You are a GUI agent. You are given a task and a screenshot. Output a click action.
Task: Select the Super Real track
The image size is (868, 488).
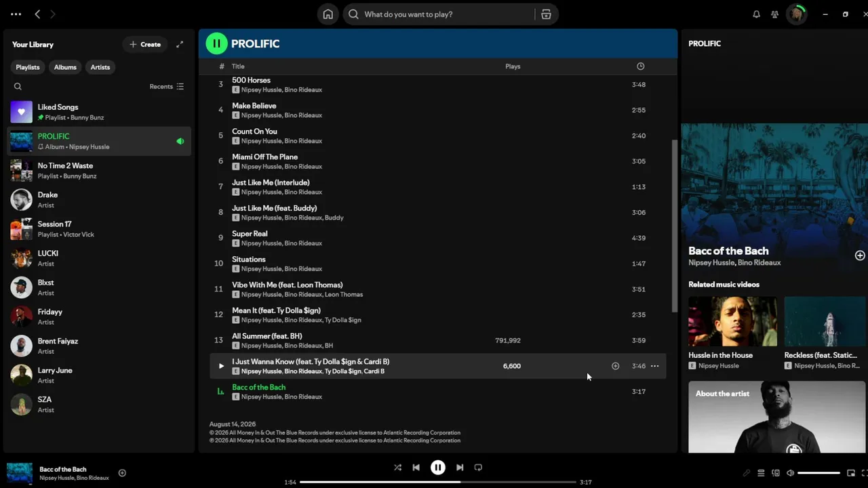(x=438, y=238)
